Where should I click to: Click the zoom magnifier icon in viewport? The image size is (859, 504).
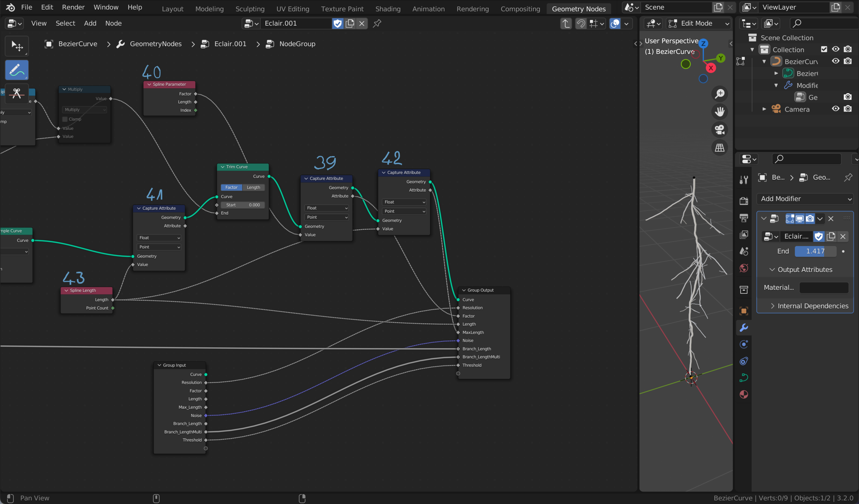pyautogui.click(x=719, y=94)
